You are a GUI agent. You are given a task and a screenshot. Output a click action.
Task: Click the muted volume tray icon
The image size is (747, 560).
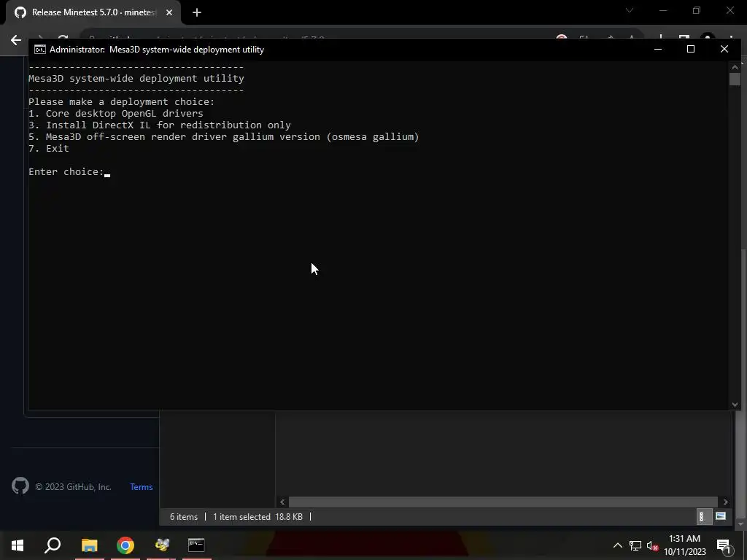pos(652,545)
